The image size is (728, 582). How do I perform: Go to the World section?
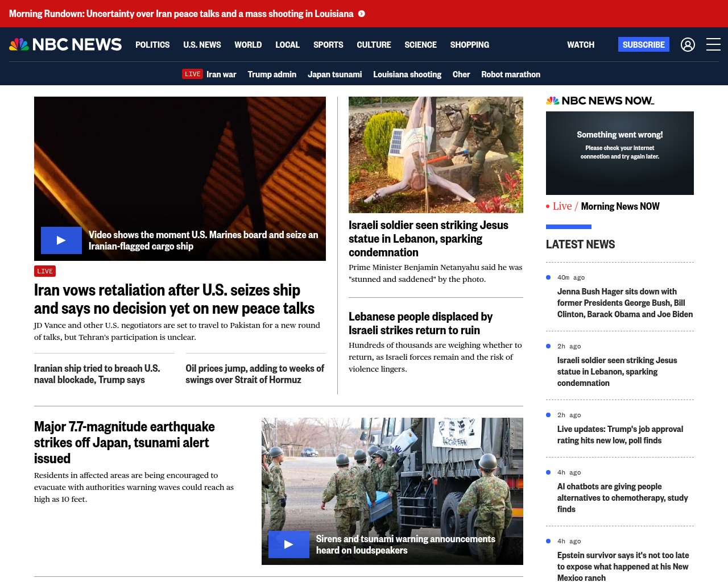click(x=248, y=44)
